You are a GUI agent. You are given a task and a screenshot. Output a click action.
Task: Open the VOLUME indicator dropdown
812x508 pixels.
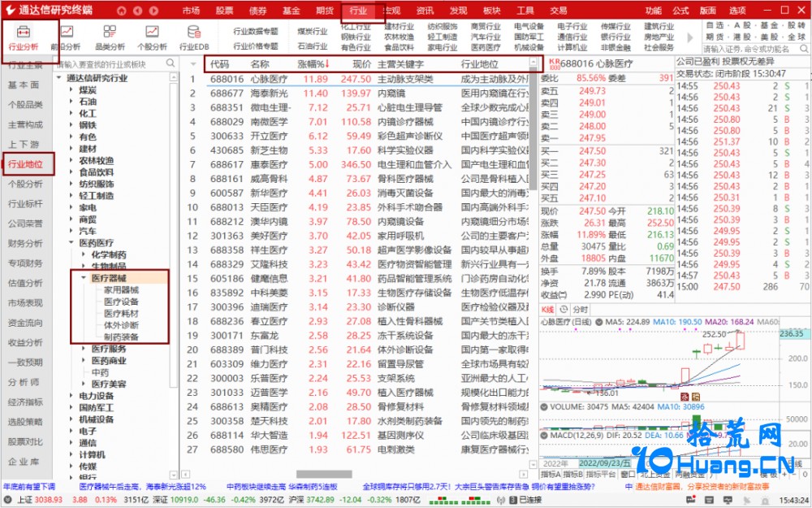click(x=544, y=407)
